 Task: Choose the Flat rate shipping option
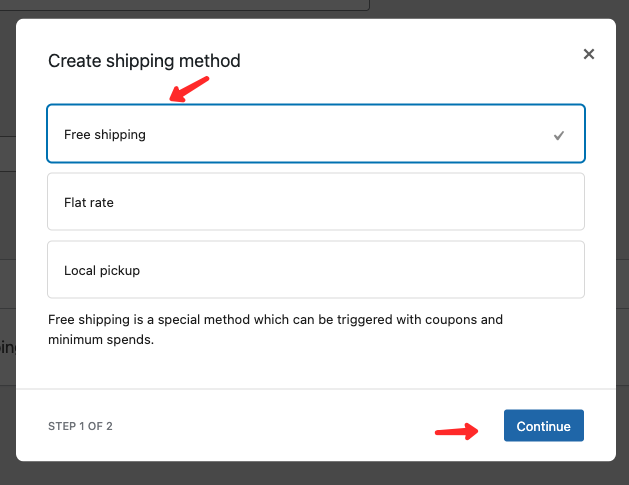pyautogui.click(x=316, y=201)
